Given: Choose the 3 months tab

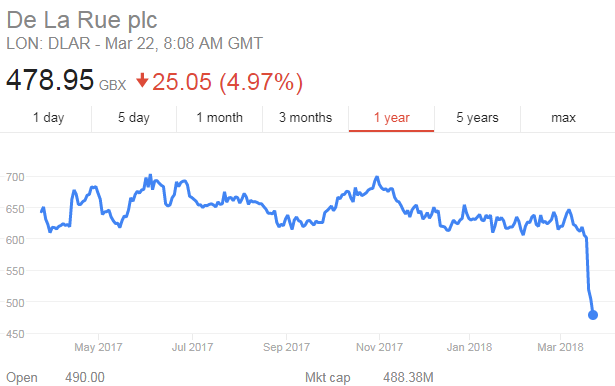Looking at the screenshot, I should 306,118.
